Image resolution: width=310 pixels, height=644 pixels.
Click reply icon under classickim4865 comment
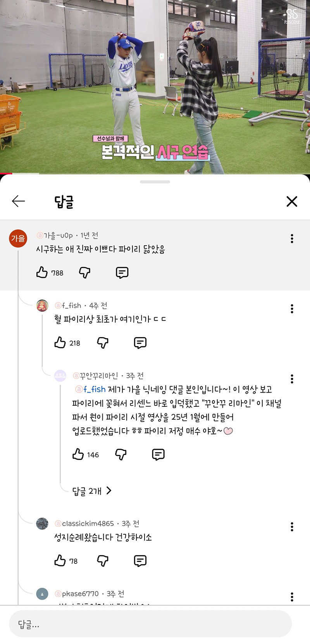(140, 560)
